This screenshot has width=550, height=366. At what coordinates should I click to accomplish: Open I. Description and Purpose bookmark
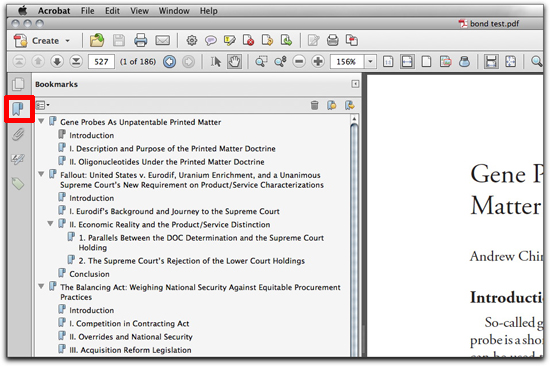click(x=172, y=149)
